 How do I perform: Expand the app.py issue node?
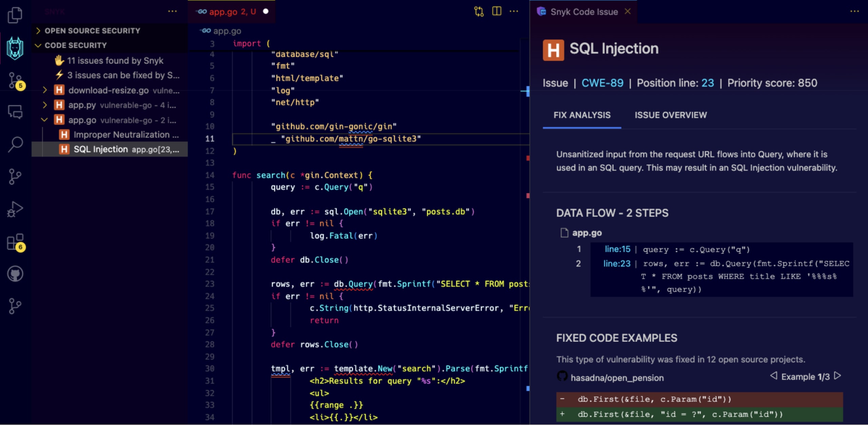(44, 105)
